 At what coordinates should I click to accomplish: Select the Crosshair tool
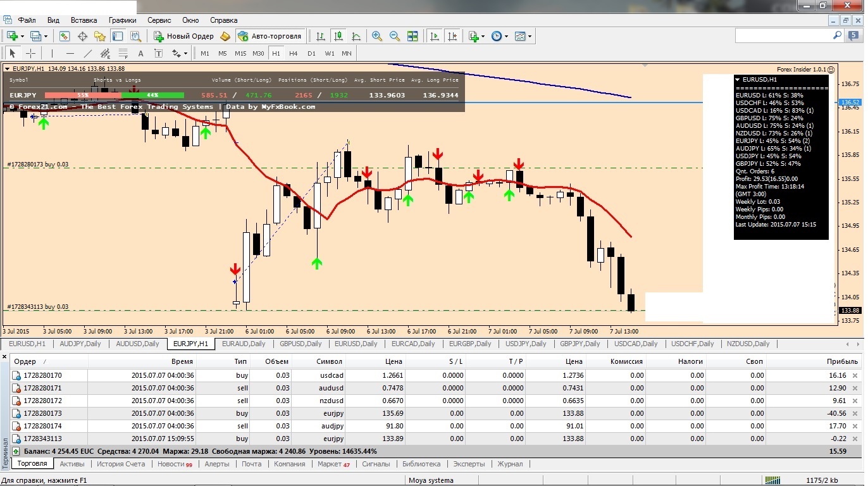(30, 54)
